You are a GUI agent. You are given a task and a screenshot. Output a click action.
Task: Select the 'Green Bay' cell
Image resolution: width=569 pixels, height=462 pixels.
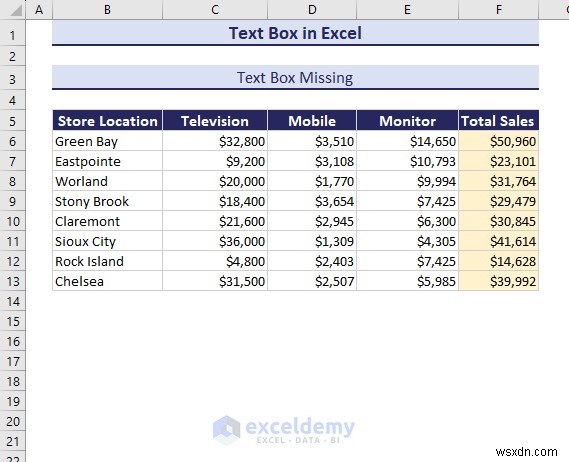[x=107, y=141]
